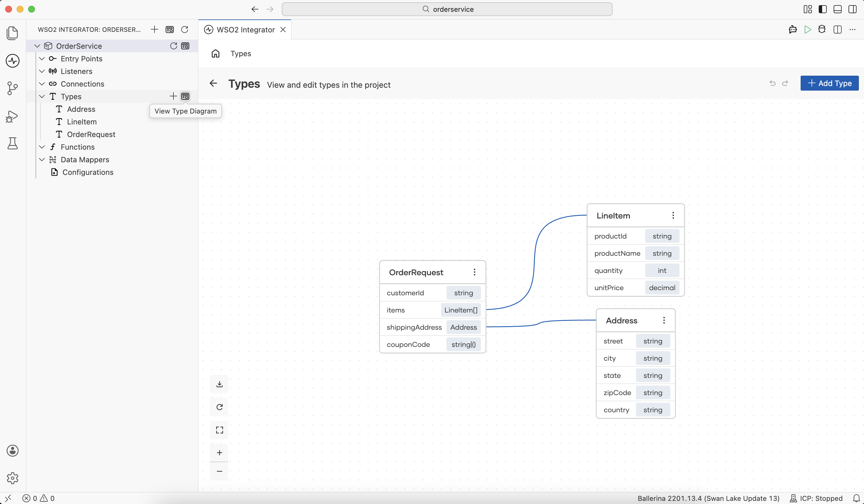Refresh the Integrator panel from header
Image resolution: width=864 pixels, height=504 pixels.
point(184,30)
